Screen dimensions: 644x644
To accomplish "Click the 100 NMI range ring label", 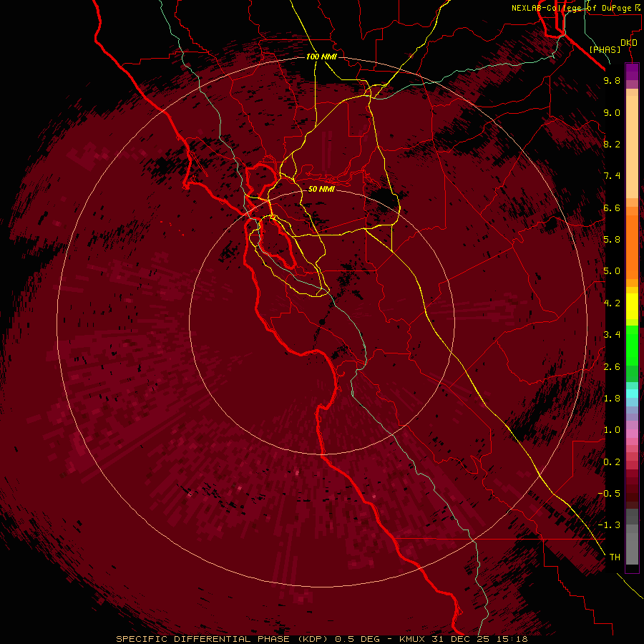I will pos(321,57).
